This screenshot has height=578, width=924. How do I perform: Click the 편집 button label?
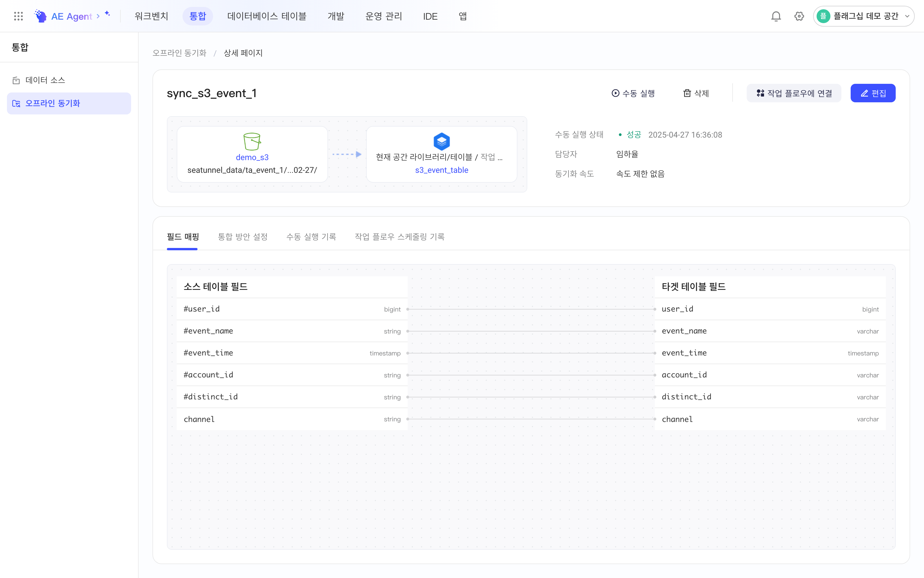pos(879,93)
